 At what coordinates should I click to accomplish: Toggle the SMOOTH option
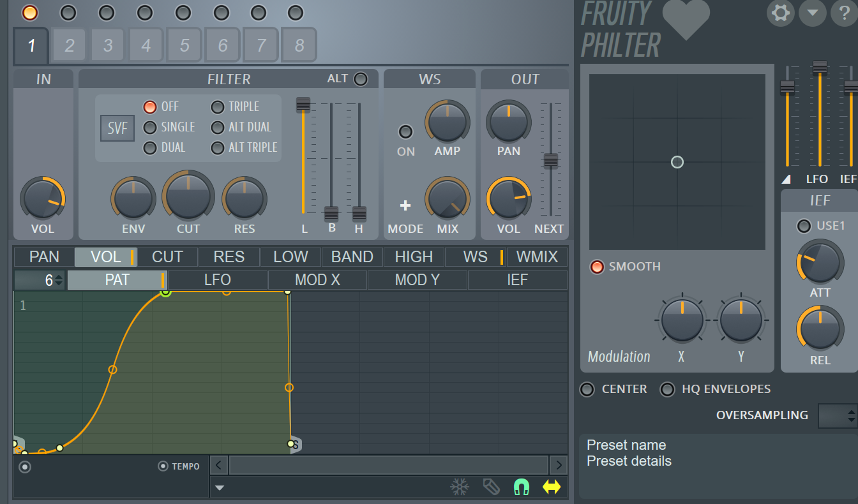(x=597, y=267)
